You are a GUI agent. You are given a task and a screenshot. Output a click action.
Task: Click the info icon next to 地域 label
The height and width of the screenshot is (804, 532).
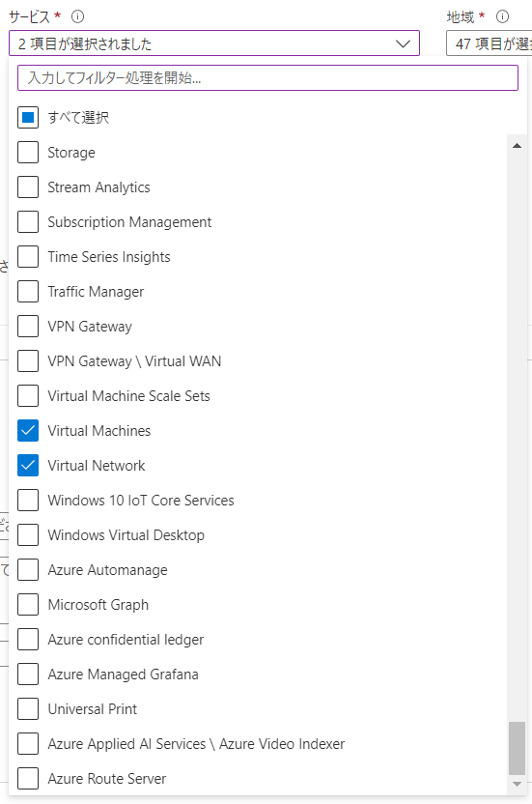[x=502, y=17]
